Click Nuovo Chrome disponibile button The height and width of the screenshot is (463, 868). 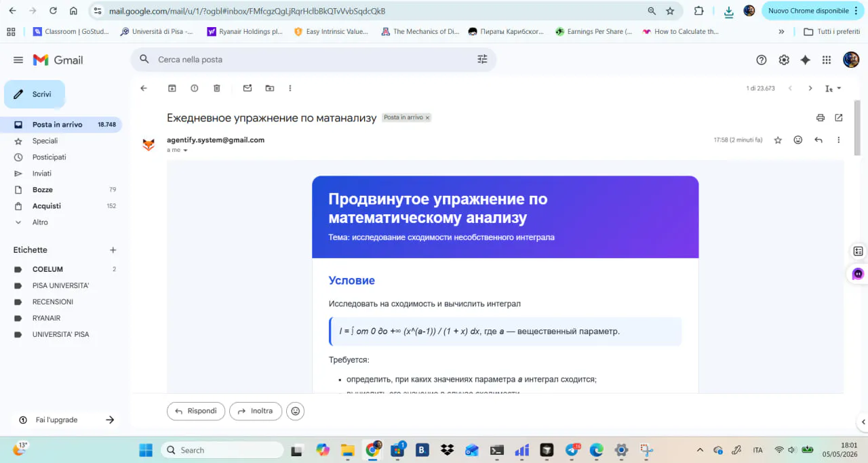click(x=814, y=11)
